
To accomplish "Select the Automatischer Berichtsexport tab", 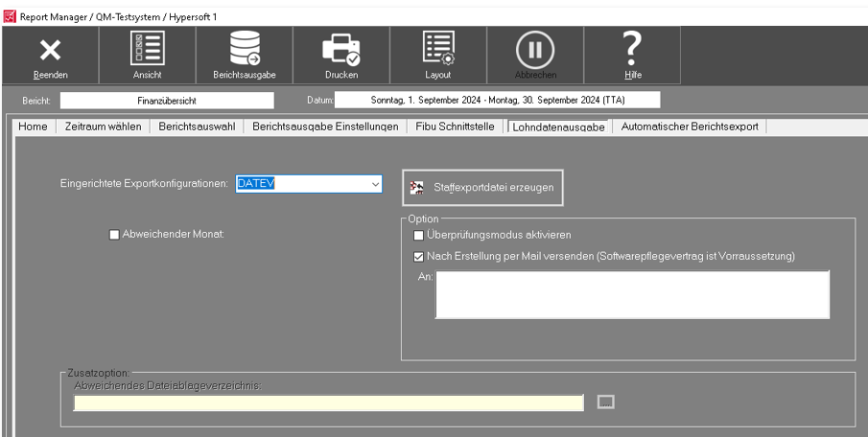I will tap(689, 126).
